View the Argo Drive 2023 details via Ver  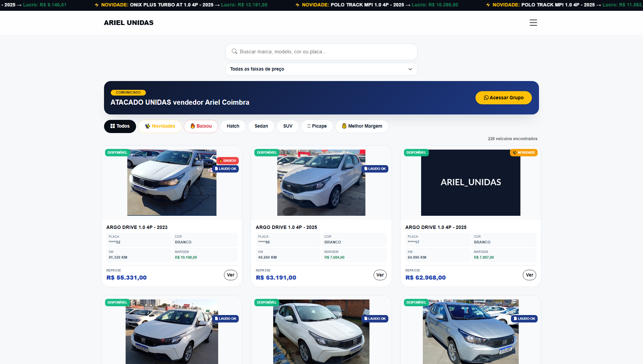[x=231, y=275]
